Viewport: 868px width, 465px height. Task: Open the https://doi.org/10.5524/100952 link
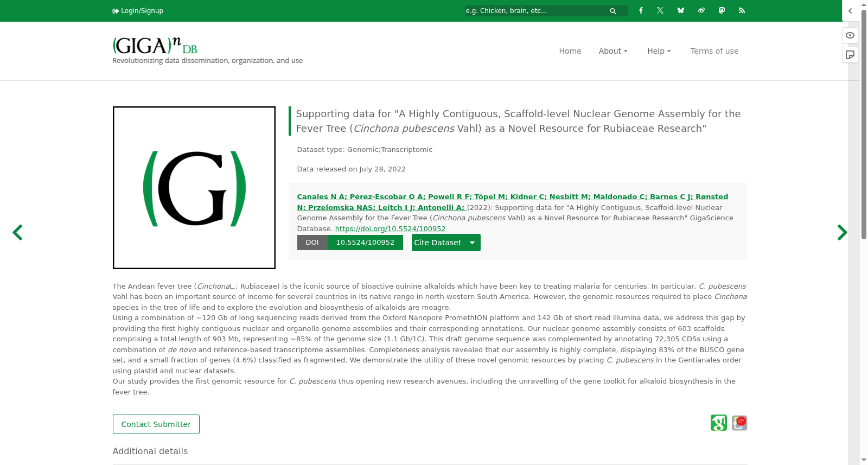[x=390, y=229]
